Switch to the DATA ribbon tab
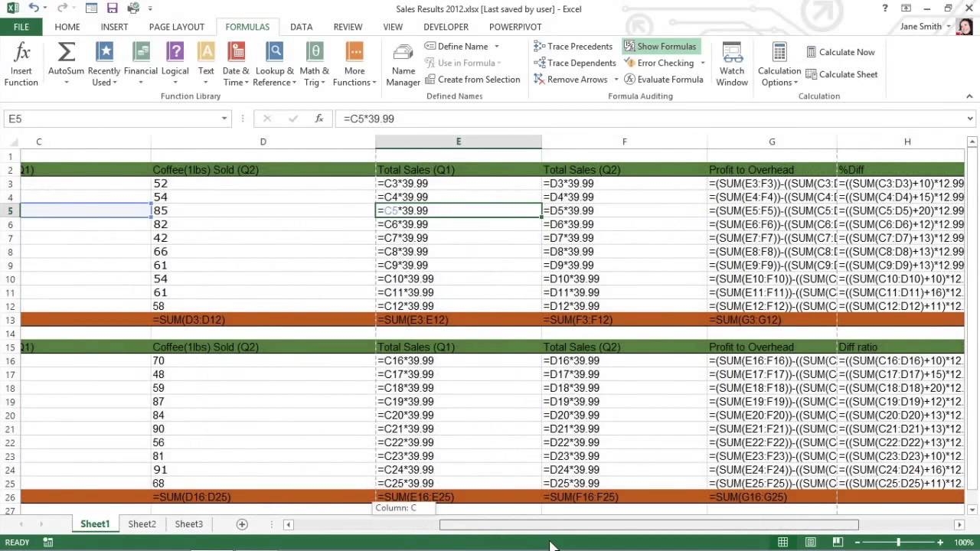 [x=301, y=27]
